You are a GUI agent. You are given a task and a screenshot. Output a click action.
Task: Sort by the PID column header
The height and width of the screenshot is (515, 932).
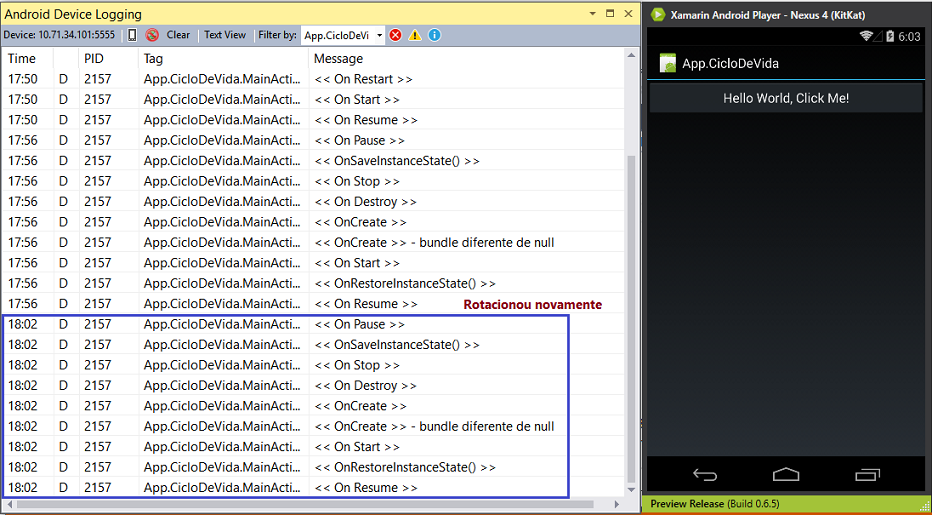(94, 59)
